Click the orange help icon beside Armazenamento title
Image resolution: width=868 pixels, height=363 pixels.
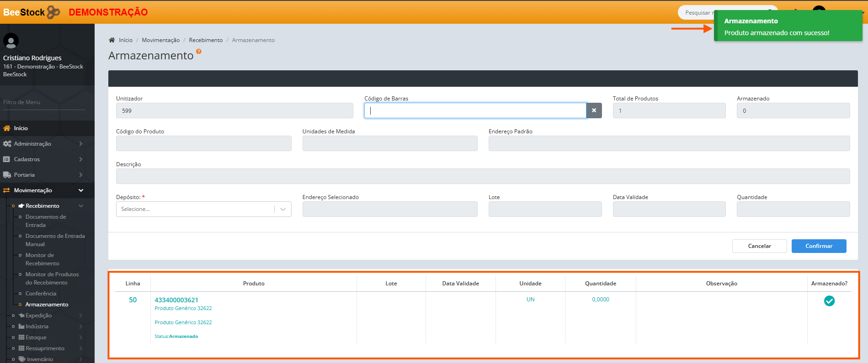(x=198, y=52)
